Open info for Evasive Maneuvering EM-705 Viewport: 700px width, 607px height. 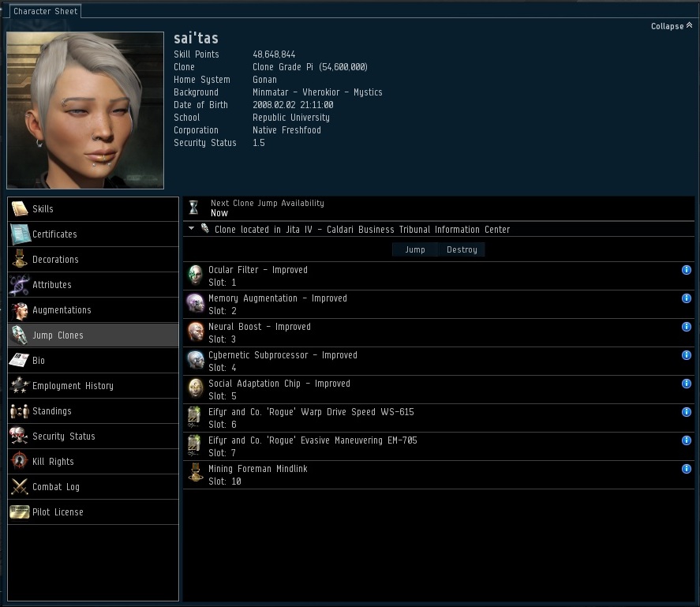[686, 440]
